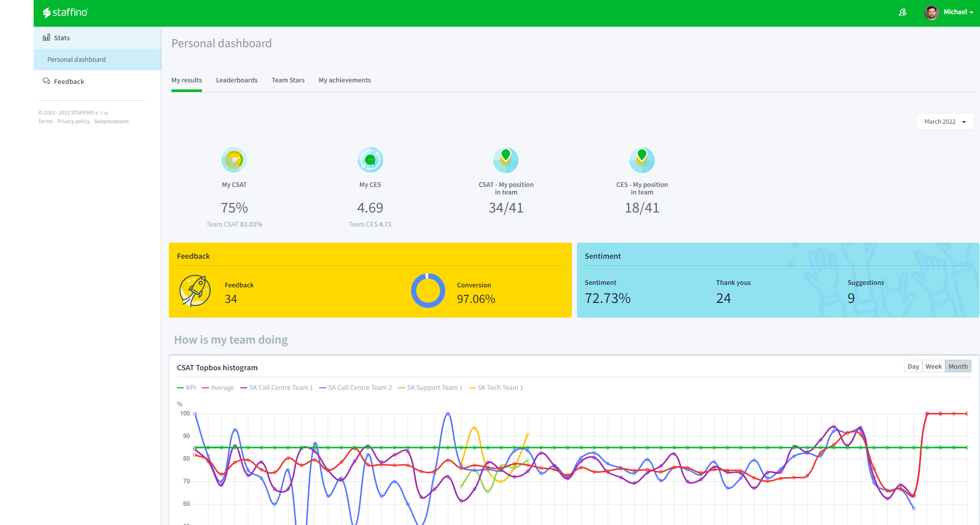Select Personal dashboard in sidebar
980x525 pixels.
[97, 59]
